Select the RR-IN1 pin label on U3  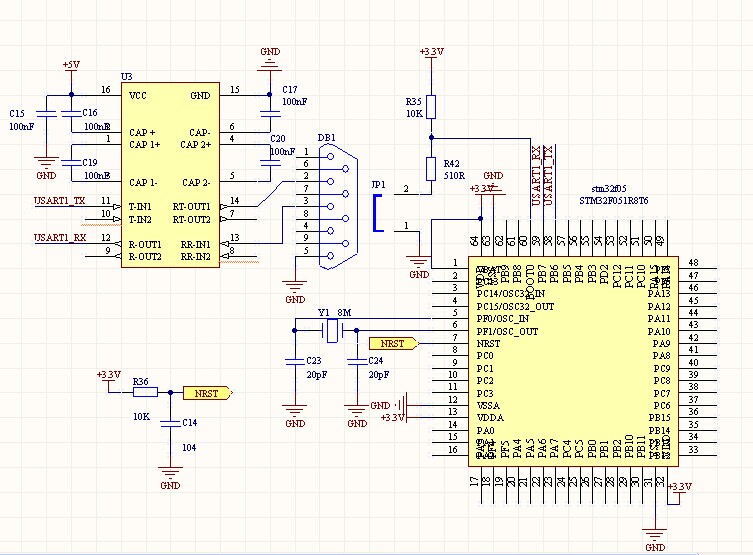point(195,244)
